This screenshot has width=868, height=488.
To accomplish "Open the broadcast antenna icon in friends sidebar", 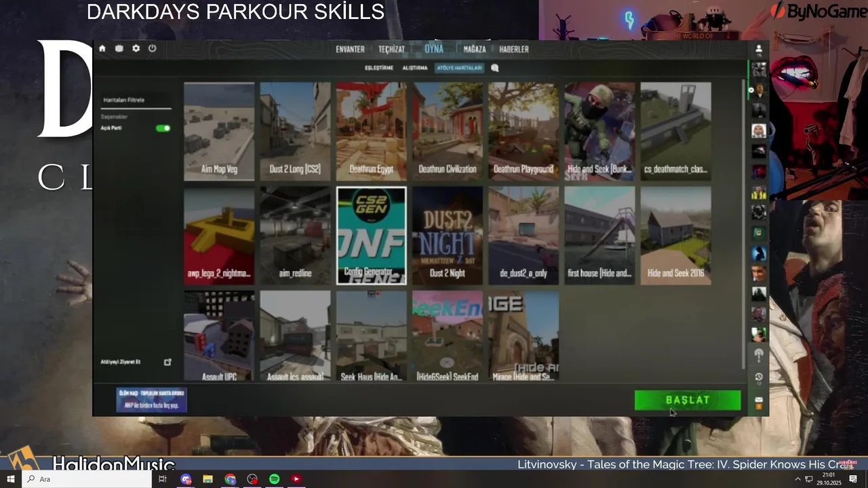I will click(759, 354).
